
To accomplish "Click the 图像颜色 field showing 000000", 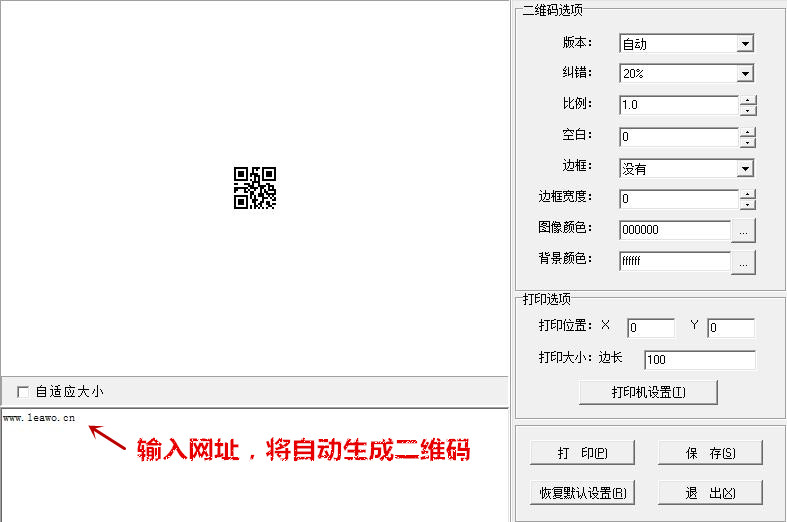I will (675, 230).
